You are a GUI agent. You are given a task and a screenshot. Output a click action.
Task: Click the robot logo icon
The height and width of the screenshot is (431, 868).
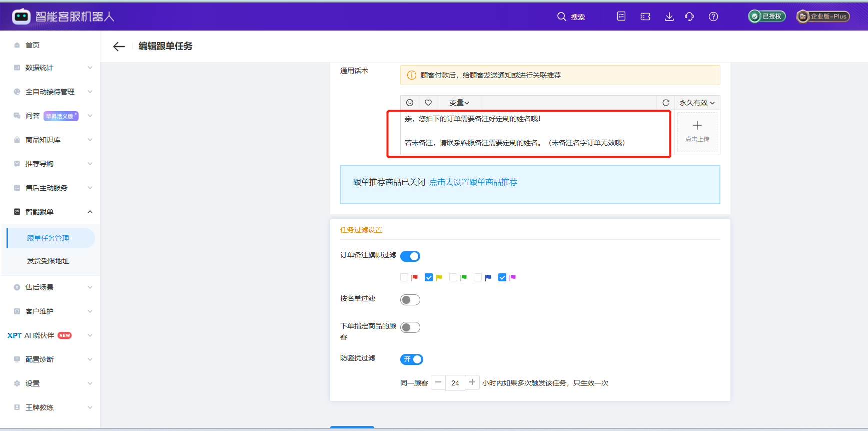[x=21, y=17]
